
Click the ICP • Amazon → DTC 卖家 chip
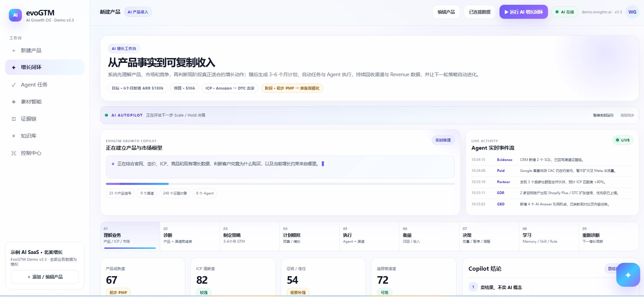coord(230,88)
